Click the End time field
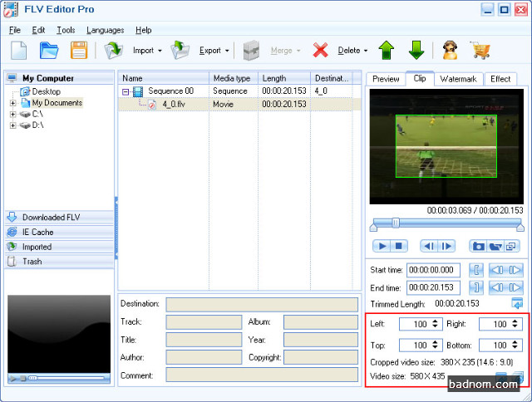Image resolution: width=532 pixels, height=402 pixels. click(x=433, y=287)
